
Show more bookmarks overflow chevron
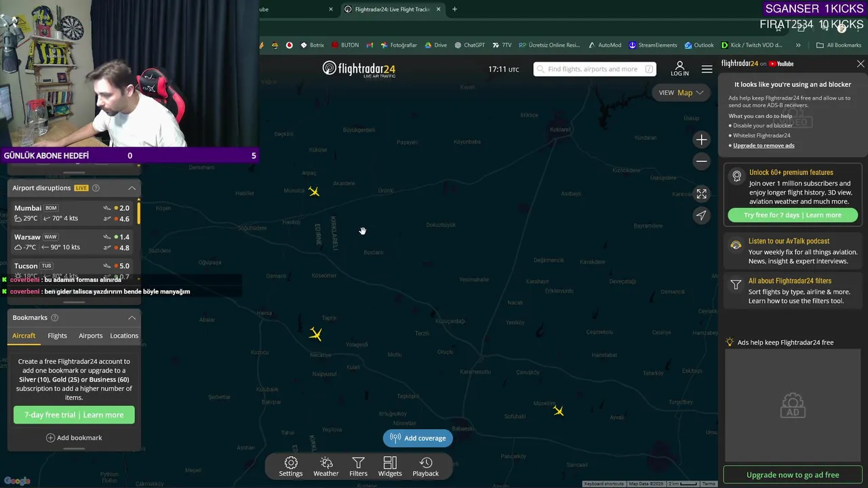(x=798, y=45)
